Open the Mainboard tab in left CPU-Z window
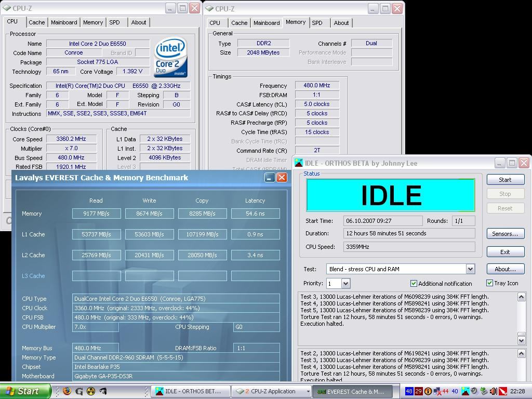 pyautogui.click(x=64, y=22)
